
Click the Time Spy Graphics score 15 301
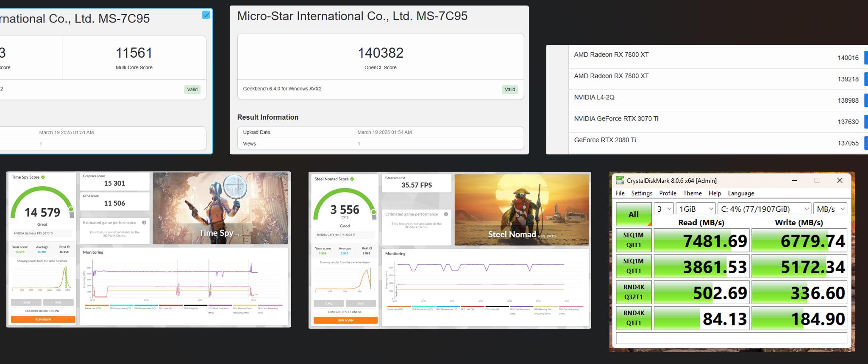(114, 183)
